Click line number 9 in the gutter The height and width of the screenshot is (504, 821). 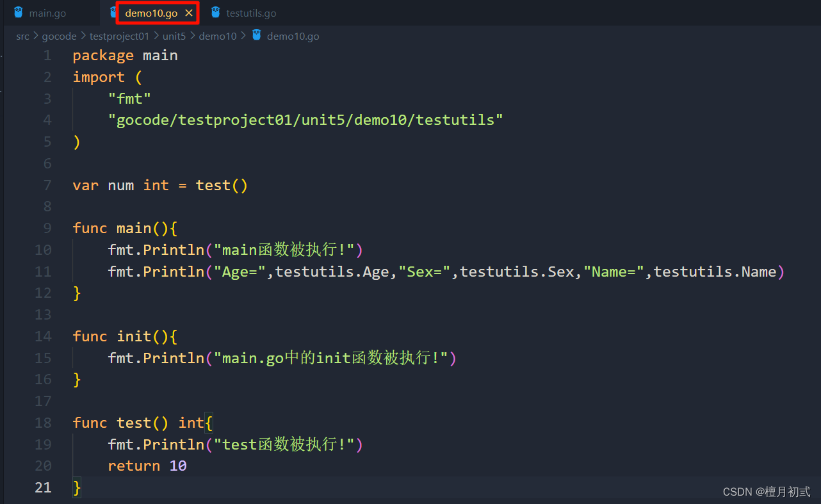point(47,228)
